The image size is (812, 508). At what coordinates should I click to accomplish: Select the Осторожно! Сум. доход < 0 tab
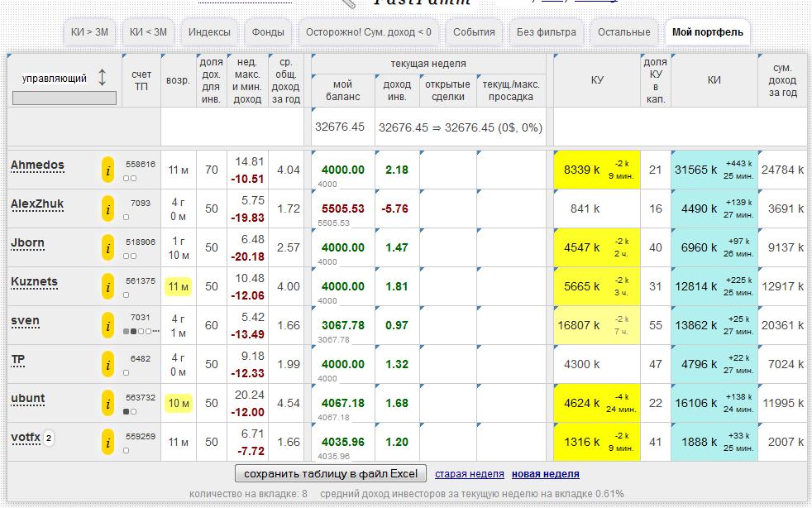(368, 32)
